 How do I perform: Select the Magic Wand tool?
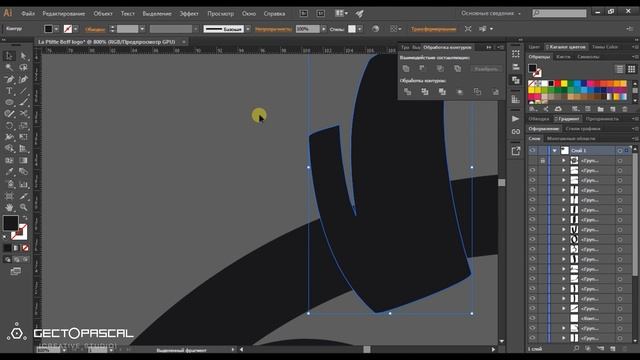(x=9, y=67)
